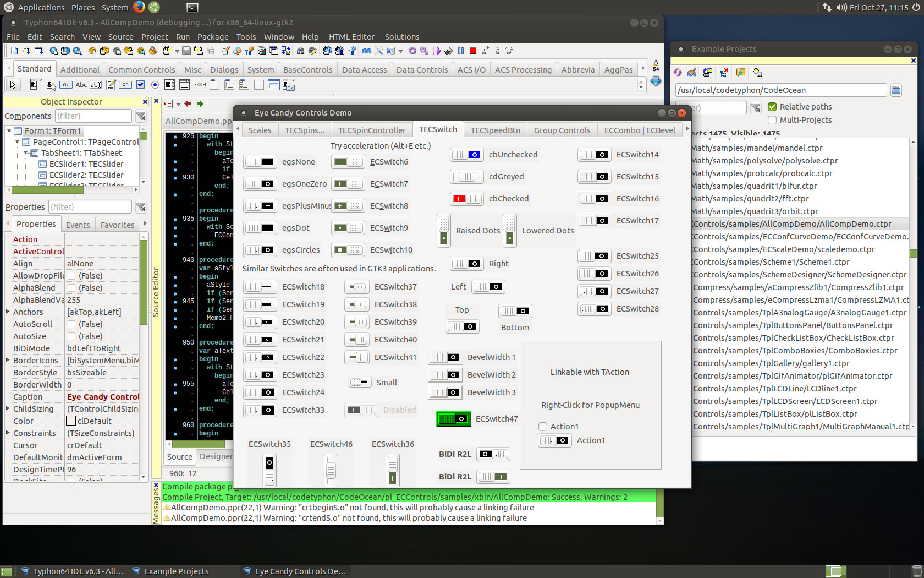This screenshot has width=924, height=578.
Task: Collapse the Form1: TForm1 tree node
Action: [9, 130]
